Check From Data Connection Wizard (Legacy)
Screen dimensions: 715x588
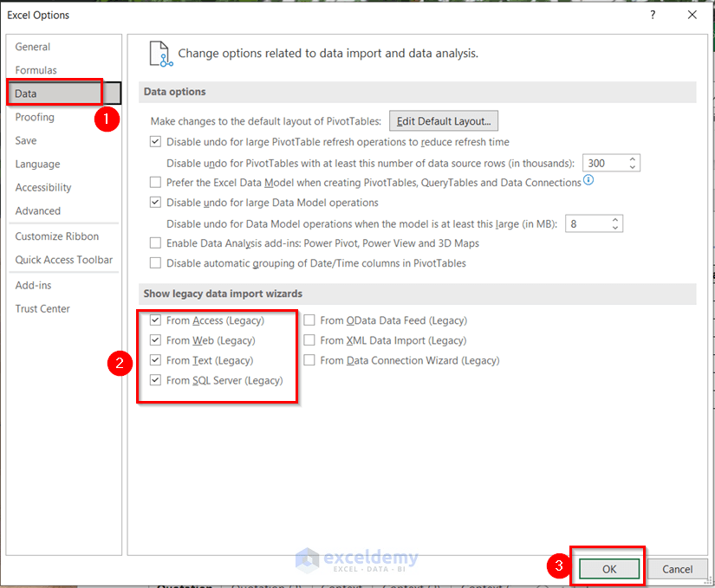309,360
